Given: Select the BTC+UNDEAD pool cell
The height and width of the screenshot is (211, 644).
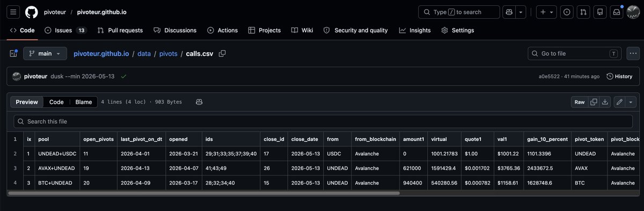Looking at the screenshot, I should point(57,183).
